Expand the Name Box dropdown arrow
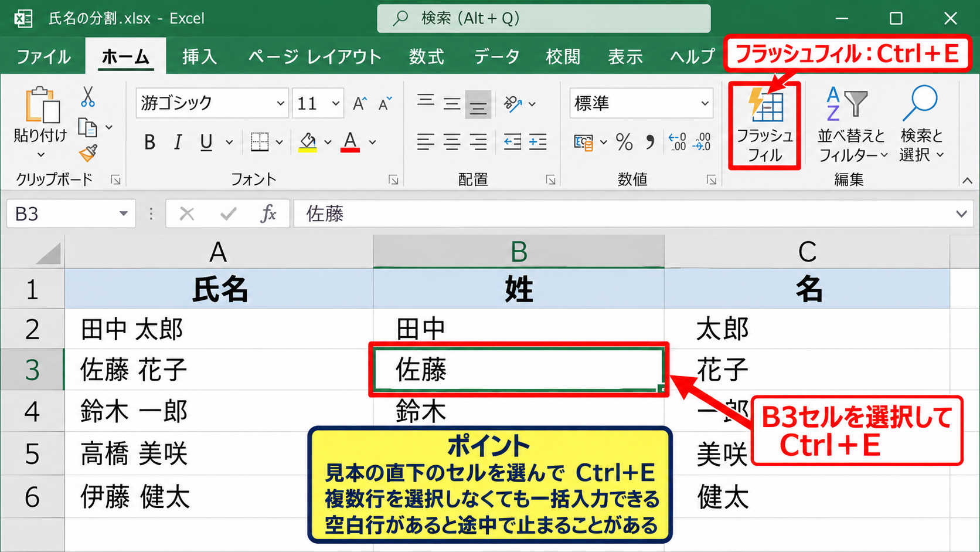 click(x=123, y=214)
